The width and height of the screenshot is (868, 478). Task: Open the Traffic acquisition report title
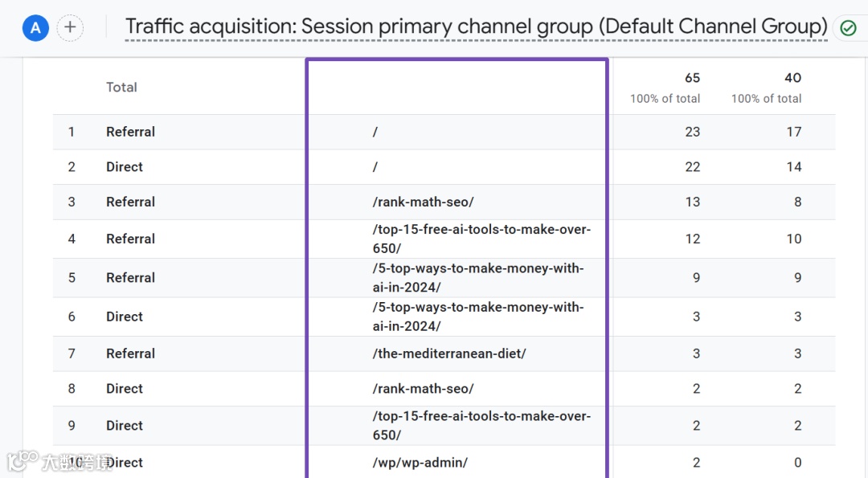(x=476, y=27)
